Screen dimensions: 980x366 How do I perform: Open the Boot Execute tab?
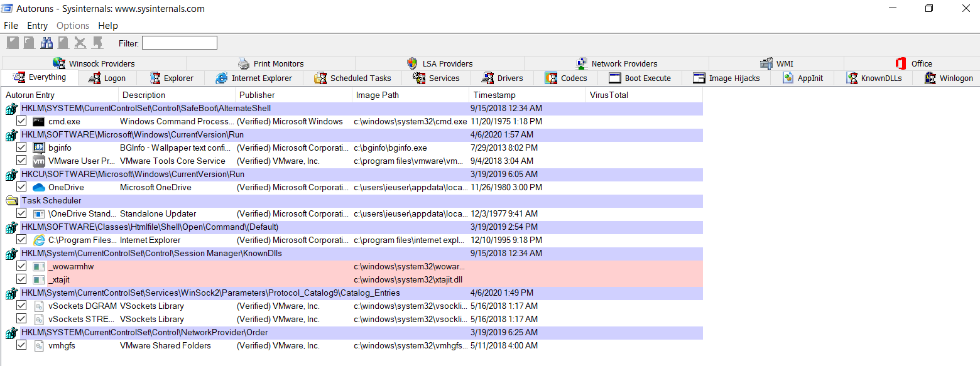coord(640,78)
